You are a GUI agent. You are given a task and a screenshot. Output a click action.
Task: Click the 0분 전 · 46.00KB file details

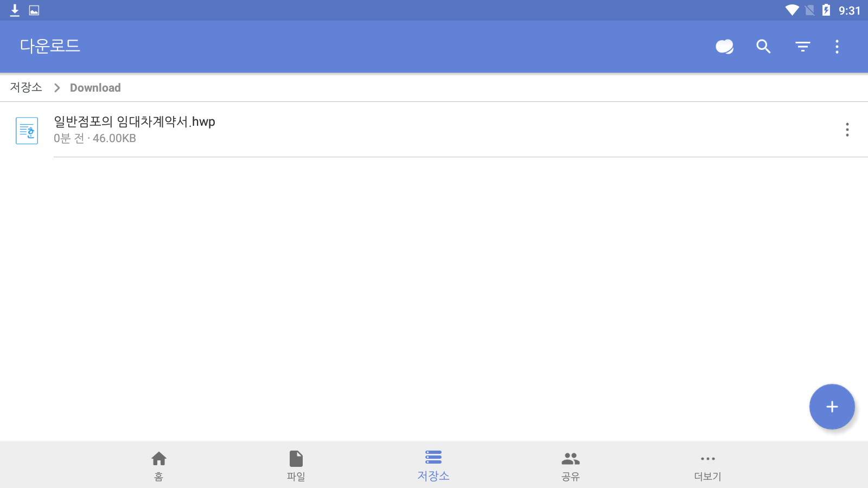[x=95, y=138]
